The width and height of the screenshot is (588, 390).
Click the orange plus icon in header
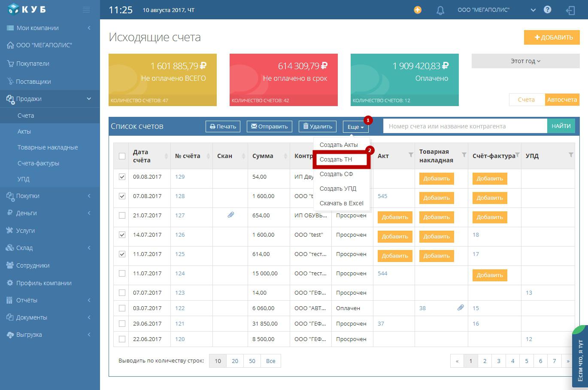(x=418, y=10)
